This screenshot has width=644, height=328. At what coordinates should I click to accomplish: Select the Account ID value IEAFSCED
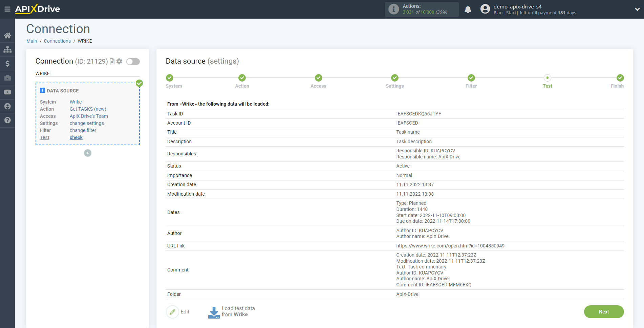[407, 123]
